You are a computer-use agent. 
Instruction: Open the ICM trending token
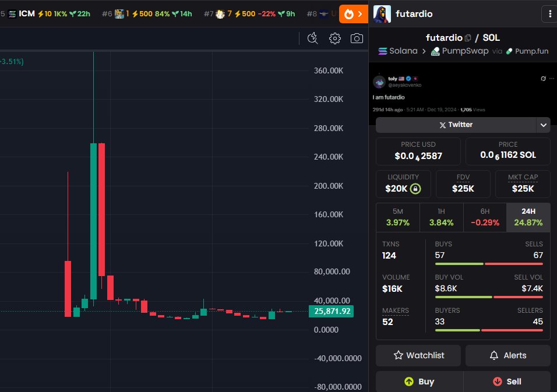click(26, 13)
